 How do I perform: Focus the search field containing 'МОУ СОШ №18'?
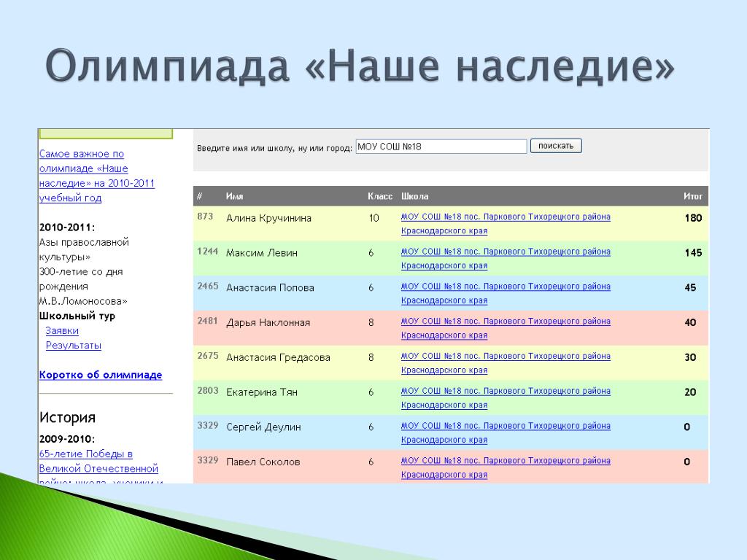click(441, 146)
